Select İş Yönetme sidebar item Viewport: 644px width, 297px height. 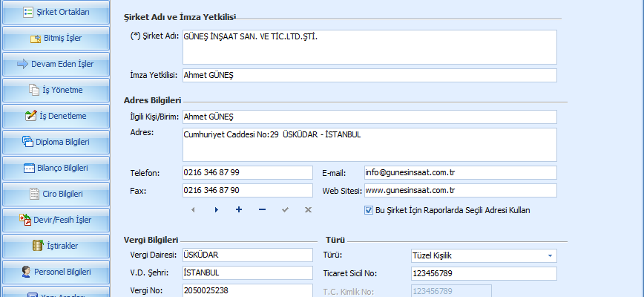click(56, 90)
